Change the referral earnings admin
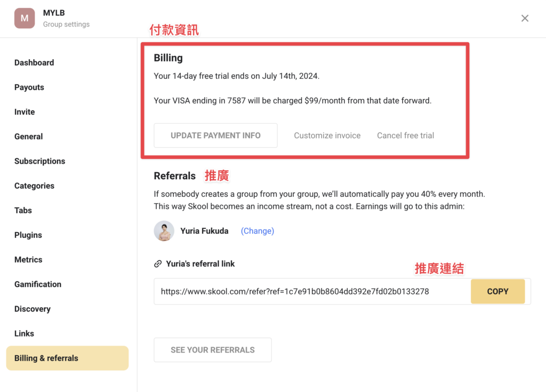Screen dimensions: 546x392 coord(258,231)
